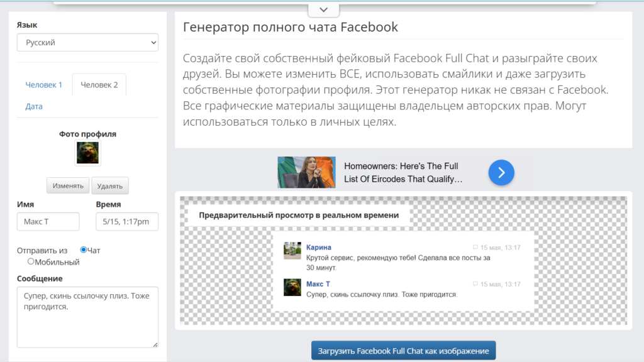Download Facebook Full Chat as image

point(403,351)
